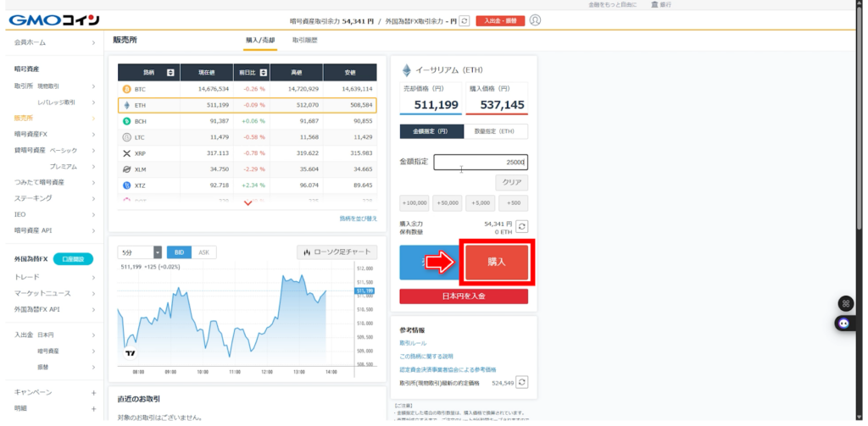Click the chatbot support icon at right edge
868x426 pixels.
point(844,323)
